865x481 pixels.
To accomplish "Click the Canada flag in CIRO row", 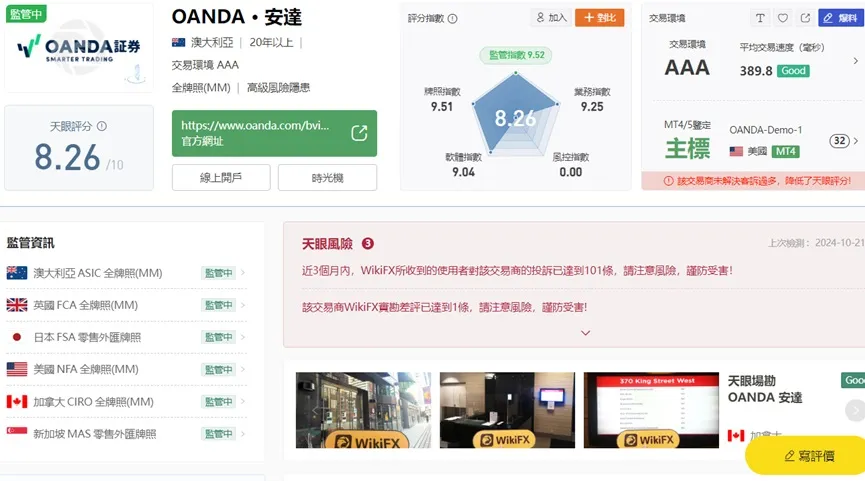I will (17, 402).
